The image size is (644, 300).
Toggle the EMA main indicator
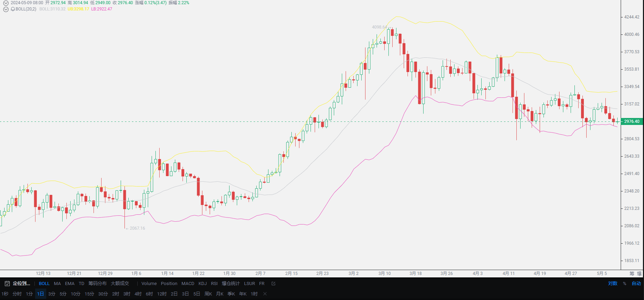click(x=70, y=284)
